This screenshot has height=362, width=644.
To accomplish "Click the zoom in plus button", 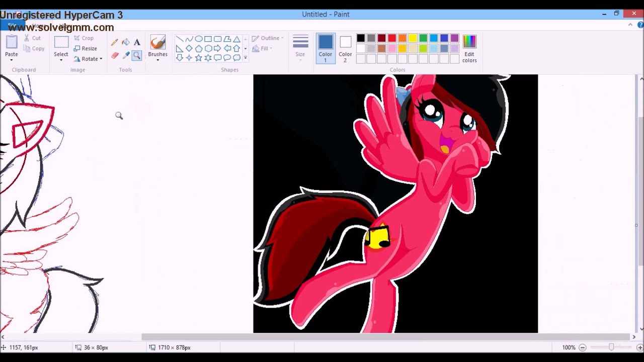I will (x=639, y=347).
